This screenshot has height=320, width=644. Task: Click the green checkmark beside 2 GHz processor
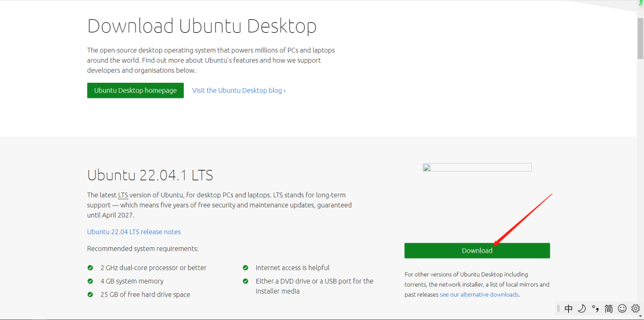(x=90, y=268)
